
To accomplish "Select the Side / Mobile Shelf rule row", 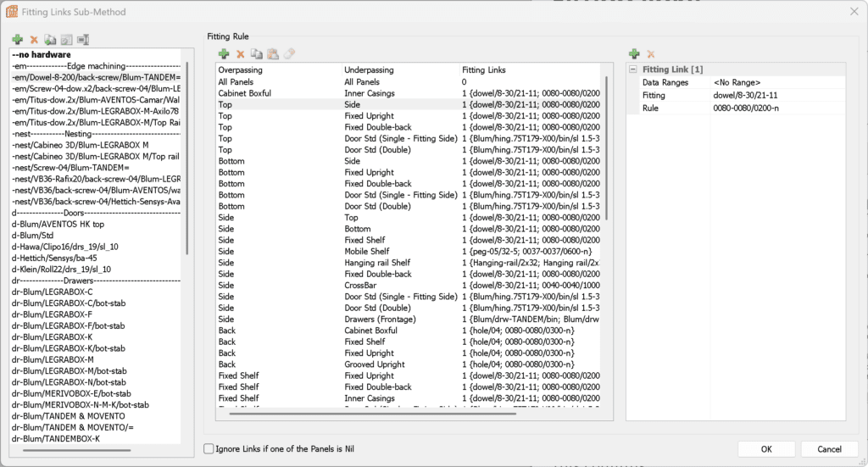I will (408, 251).
